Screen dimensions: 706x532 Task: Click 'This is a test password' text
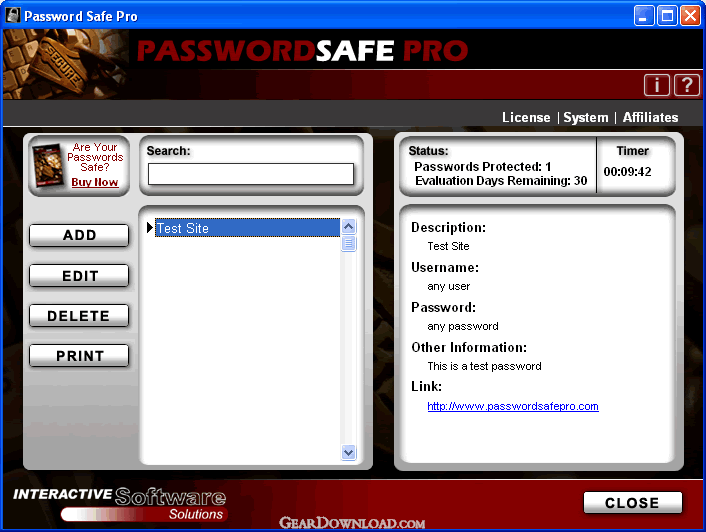pos(484,366)
